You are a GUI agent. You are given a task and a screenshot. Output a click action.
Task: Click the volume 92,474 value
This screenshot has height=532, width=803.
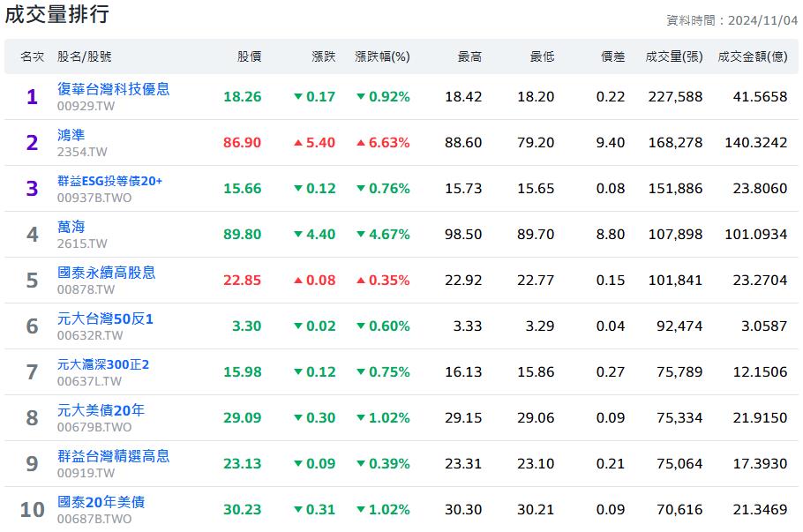(x=679, y=326)
